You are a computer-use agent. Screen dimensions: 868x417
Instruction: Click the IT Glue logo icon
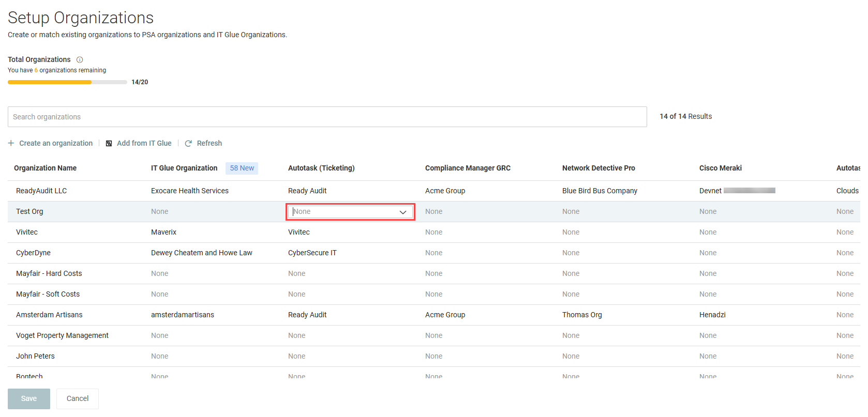[x=109, y=144]
